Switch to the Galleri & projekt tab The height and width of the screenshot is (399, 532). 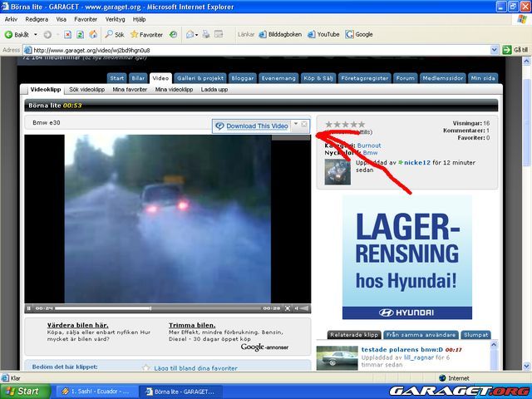[x=200, y=78]
